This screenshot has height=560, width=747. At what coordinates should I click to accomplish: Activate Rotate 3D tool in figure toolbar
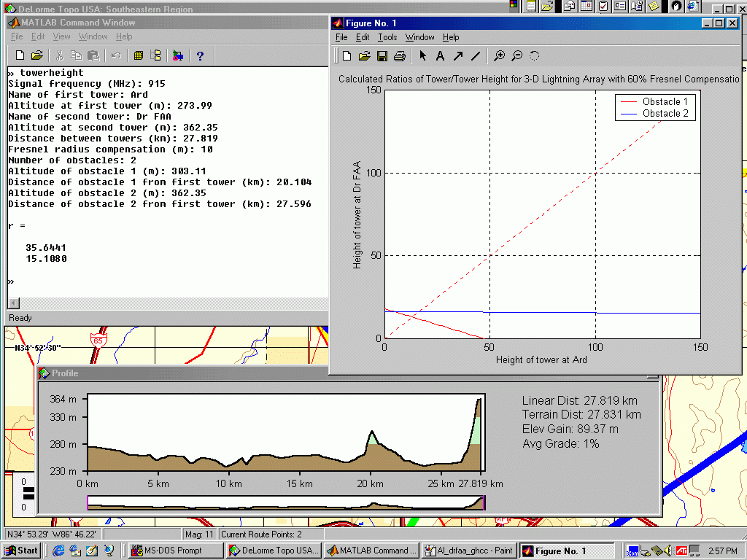point(535,56)
